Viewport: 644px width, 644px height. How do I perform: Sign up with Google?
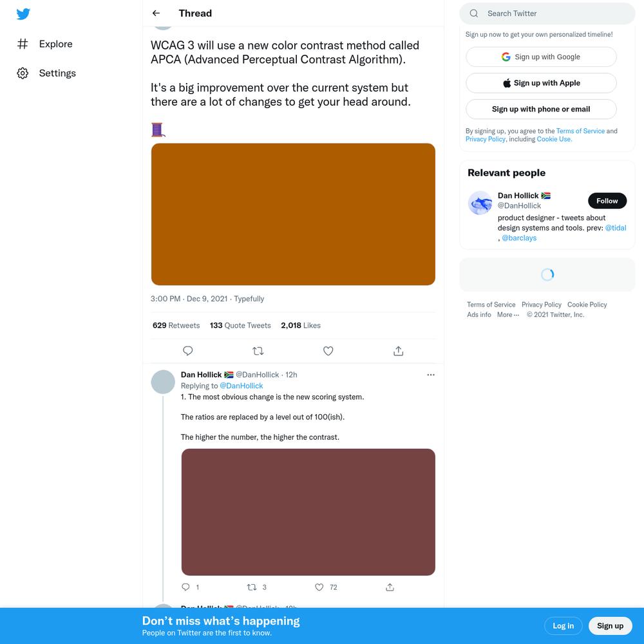(541, 57)
